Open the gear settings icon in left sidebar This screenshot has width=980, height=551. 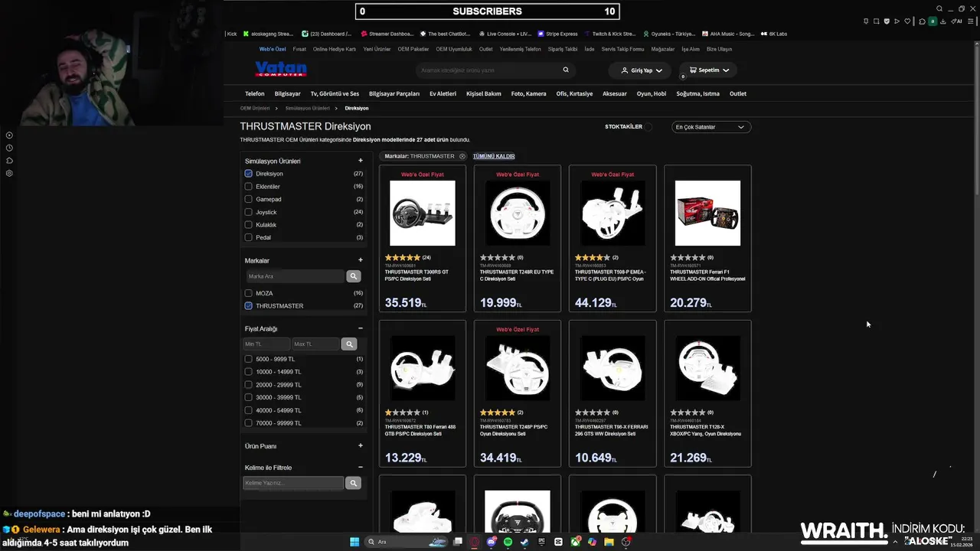(9, 173)
